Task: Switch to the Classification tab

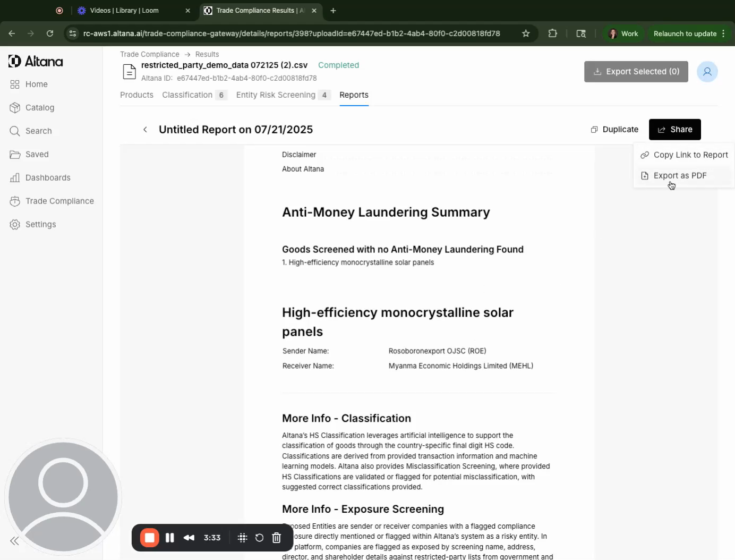Action: click(x=187, y=95)
